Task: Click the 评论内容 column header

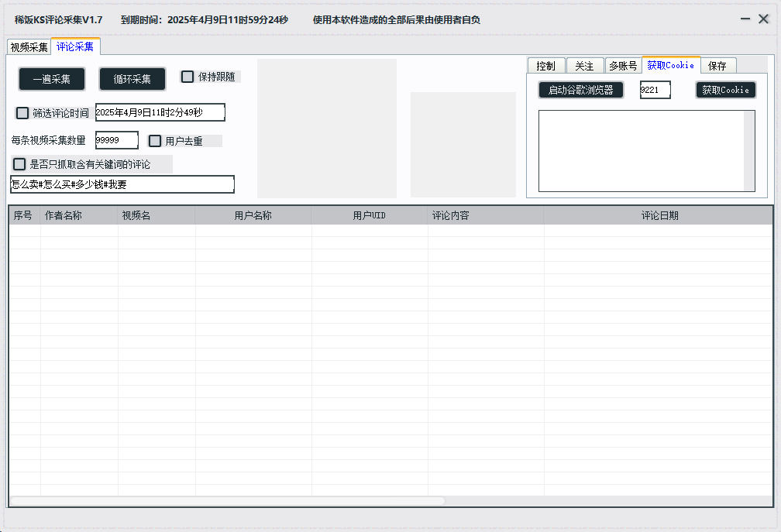Action: click(x=485, y=216)
